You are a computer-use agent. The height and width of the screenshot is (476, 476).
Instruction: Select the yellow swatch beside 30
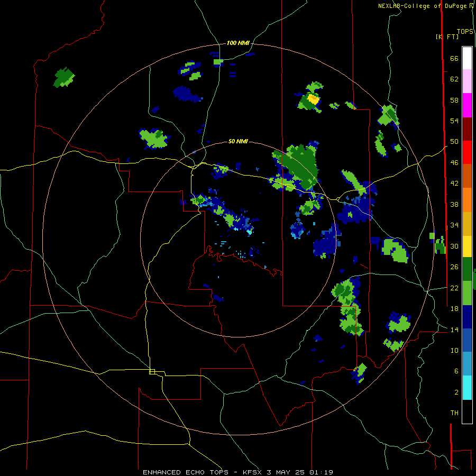click(467, 246)
